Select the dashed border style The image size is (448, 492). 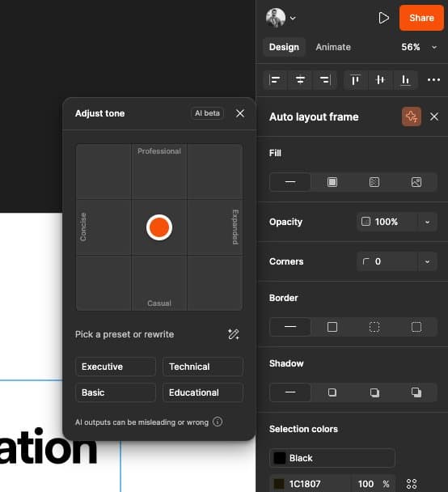[374, 327]
